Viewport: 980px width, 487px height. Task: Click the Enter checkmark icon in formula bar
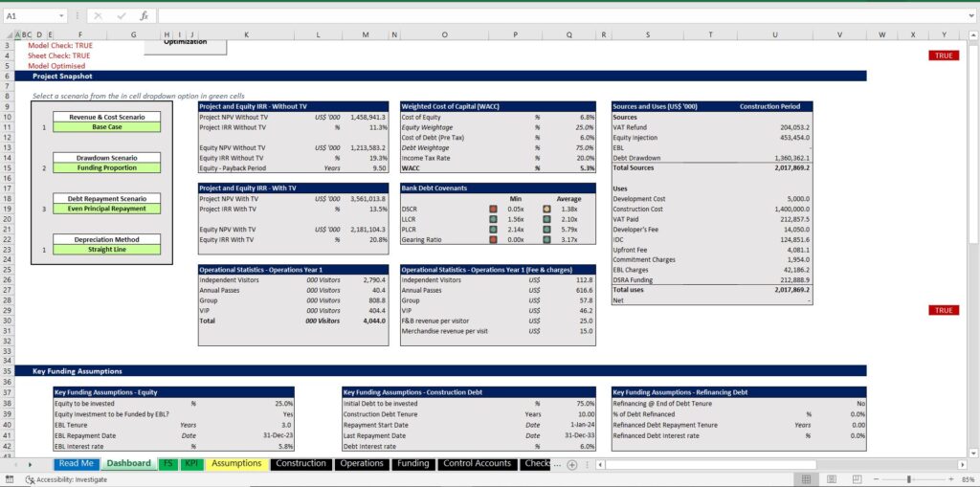click(x=122, y=16)
